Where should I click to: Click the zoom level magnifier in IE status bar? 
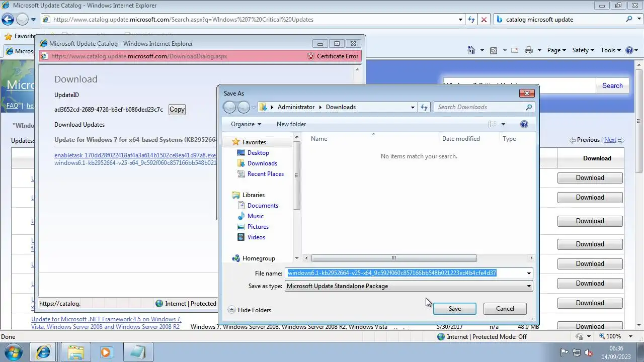tap(601, 336)
